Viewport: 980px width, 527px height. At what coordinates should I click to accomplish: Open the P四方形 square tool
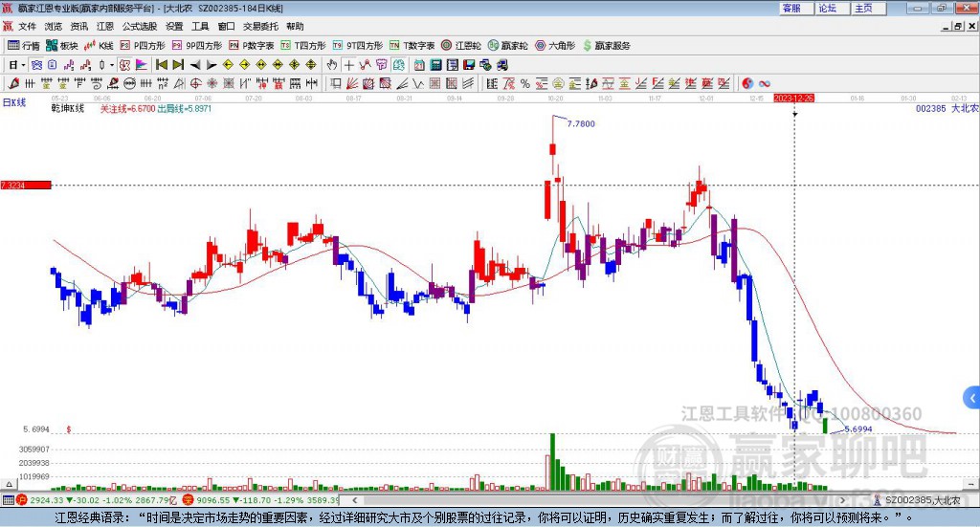click(143, 46)
